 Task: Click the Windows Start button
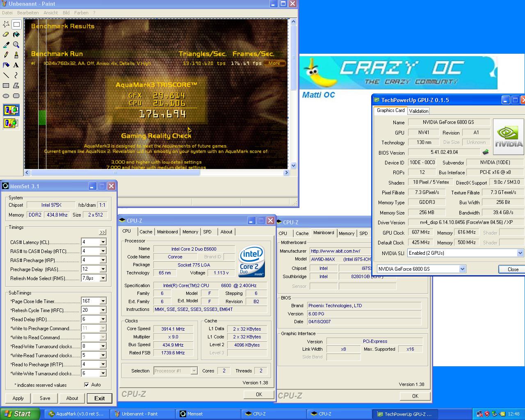[20, 414]
